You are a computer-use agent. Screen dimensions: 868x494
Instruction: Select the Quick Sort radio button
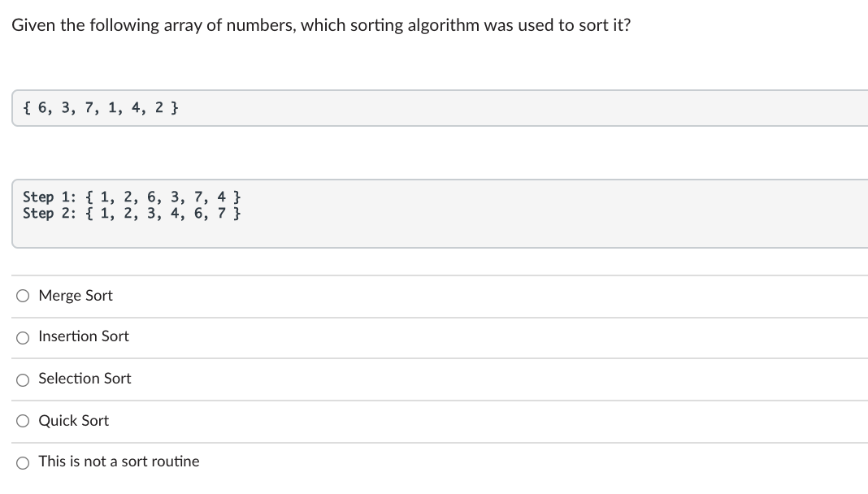coord(23,421)
